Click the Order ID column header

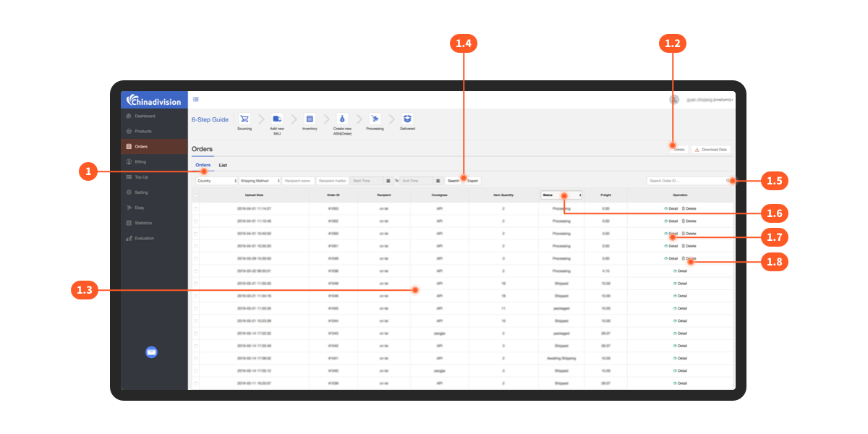[333, 195]
